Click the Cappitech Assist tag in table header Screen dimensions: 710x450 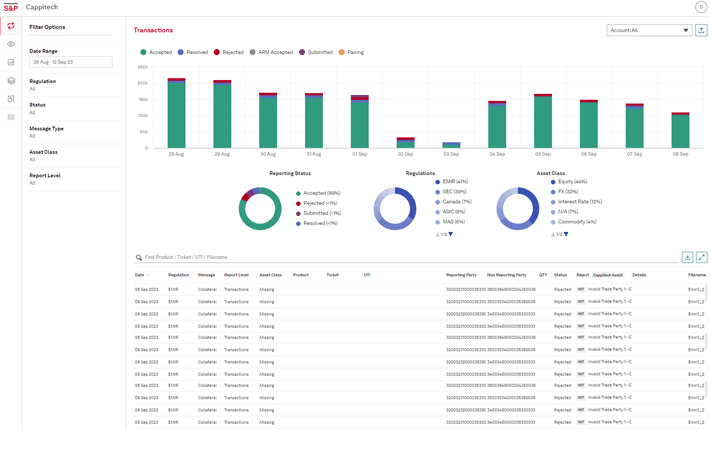click(608, 275)
